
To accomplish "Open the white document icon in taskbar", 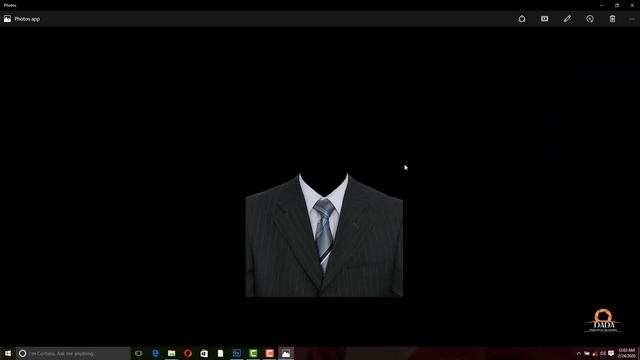I will (x=220, y=353).
